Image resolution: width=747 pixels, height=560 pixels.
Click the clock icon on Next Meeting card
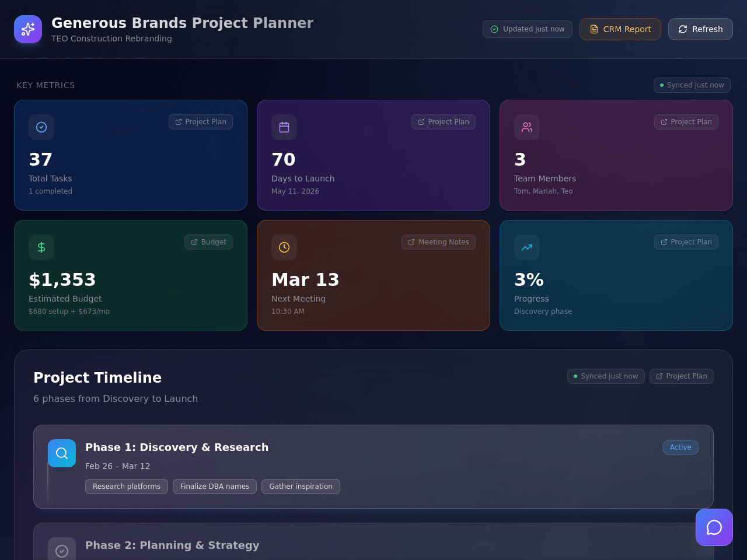coord(284,247)
